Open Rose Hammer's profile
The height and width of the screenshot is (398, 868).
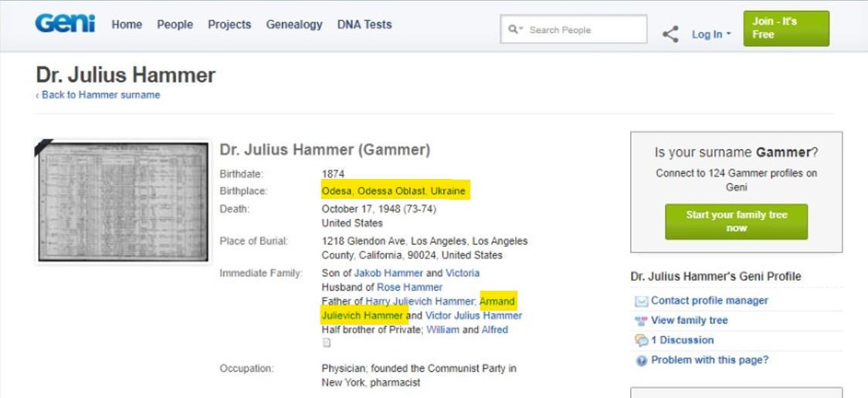(x=409, y=288)
